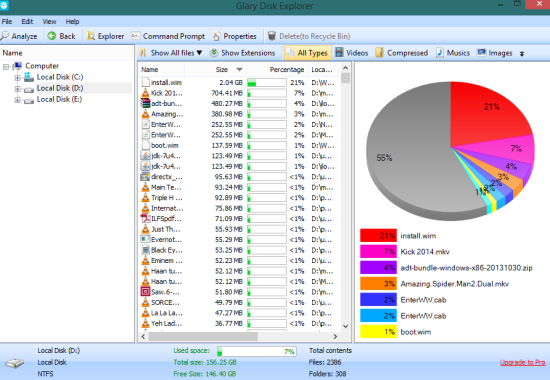The image size is (550, 380).
Task: Select the All Types filter
Action: pyautogui.click(x=308, y=53)
